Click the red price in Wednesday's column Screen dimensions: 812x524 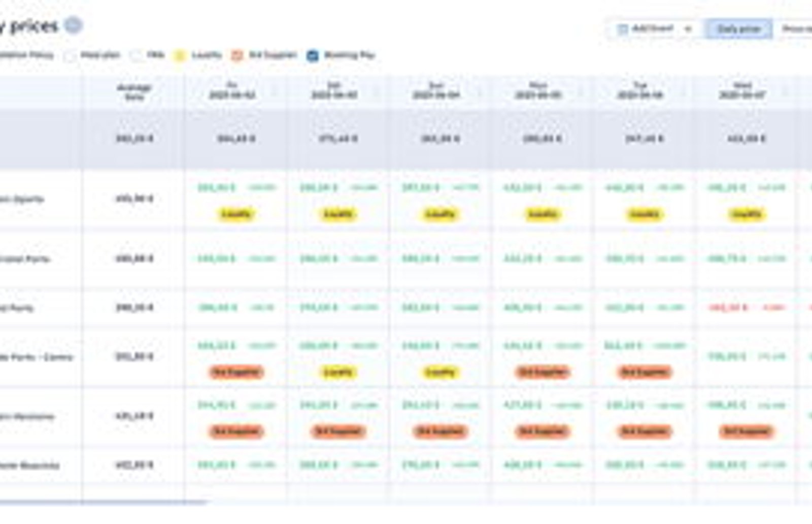tap(728, 307)
